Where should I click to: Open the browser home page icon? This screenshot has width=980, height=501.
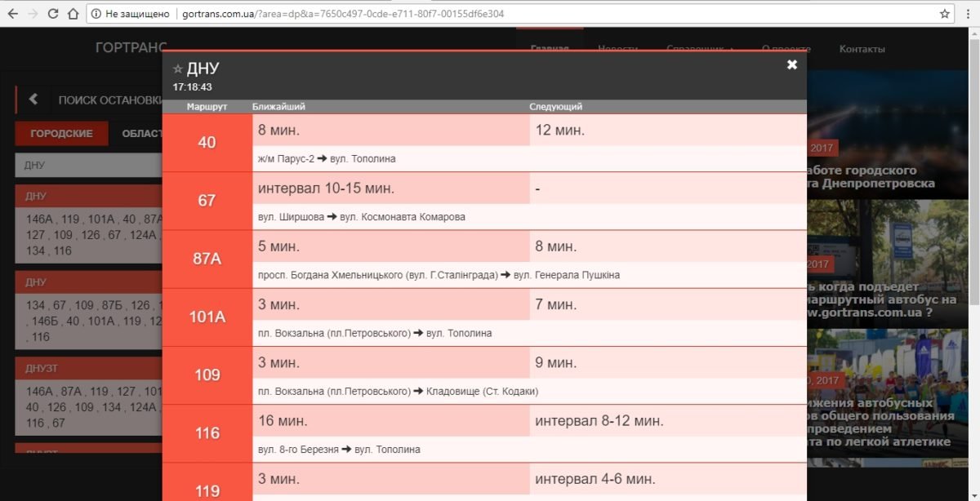click(73, 14)
